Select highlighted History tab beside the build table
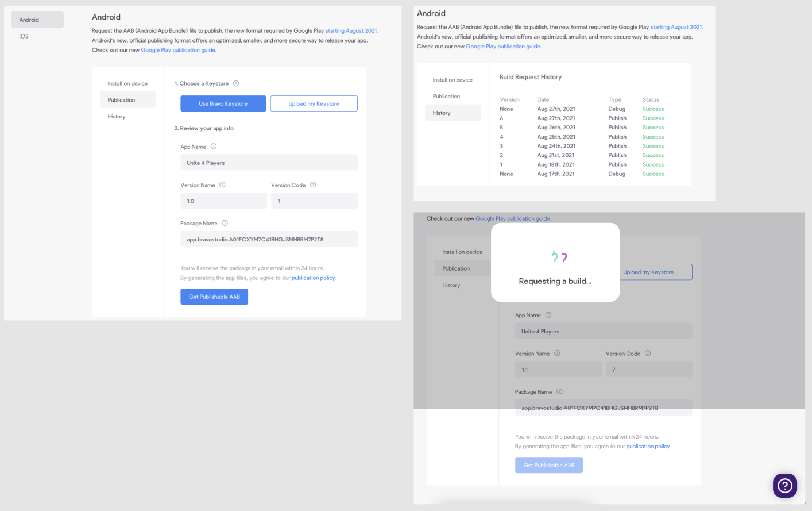 [453, 113]
